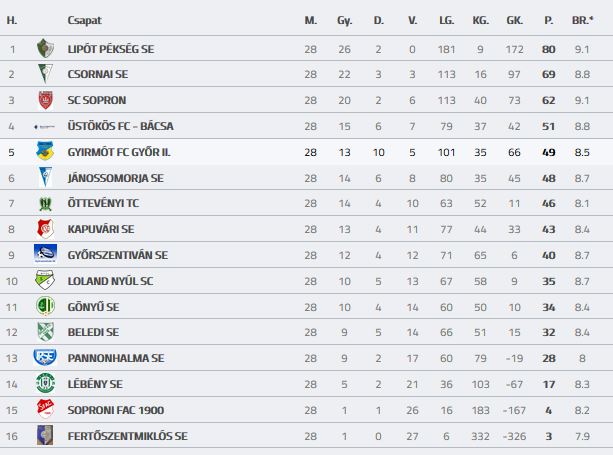The image size is (613, 455).
Task: Click the Kapuvári SE team crest
Action: coord(45,229)
